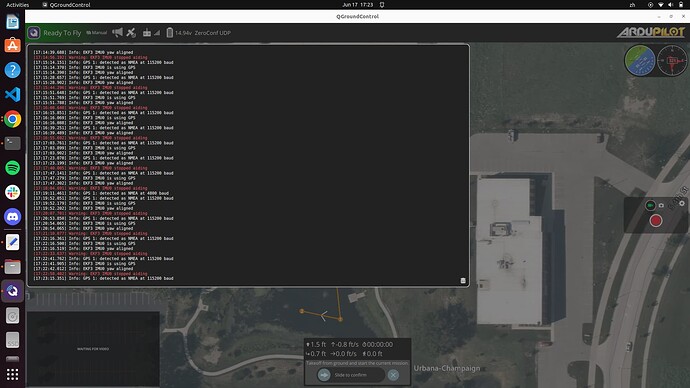Show all applications grid in the dock
Screen dimensions: 690x388
(12, 374)
